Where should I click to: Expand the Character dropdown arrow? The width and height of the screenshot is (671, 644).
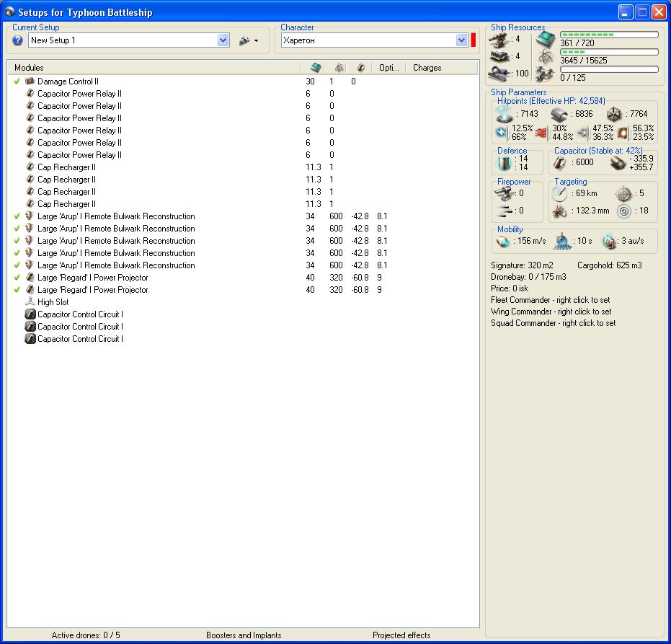461,40
